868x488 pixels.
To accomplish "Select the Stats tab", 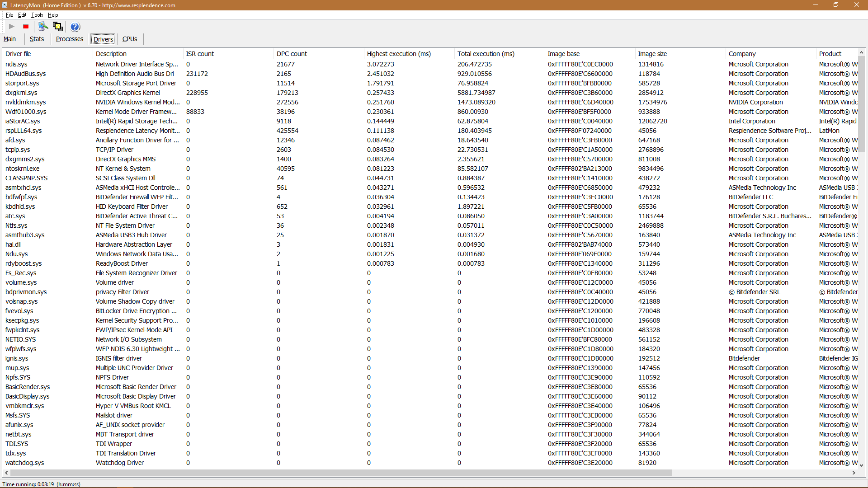I will coord(36,39).
